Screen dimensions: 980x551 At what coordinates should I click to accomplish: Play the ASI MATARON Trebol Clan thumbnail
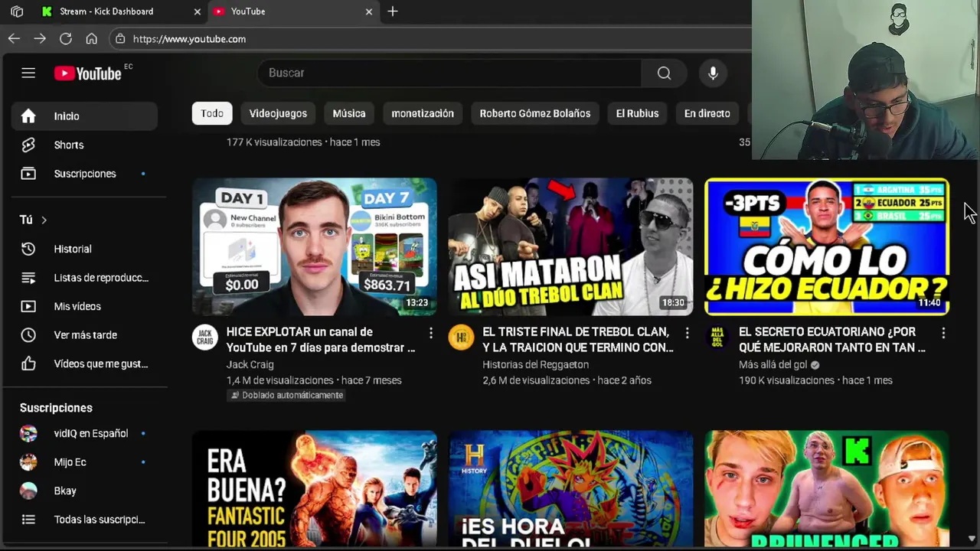click(571, 246)
